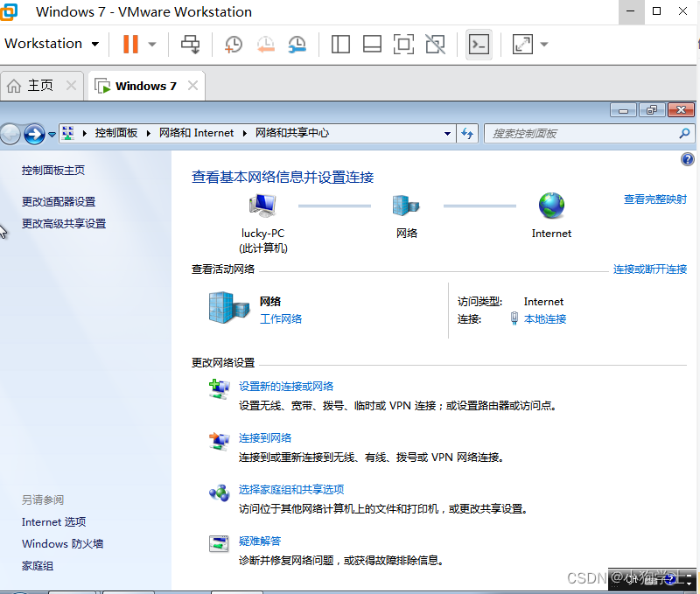Restore down the guest control panel window
Screen dimensions: 700x594
(x=652, y=109)
